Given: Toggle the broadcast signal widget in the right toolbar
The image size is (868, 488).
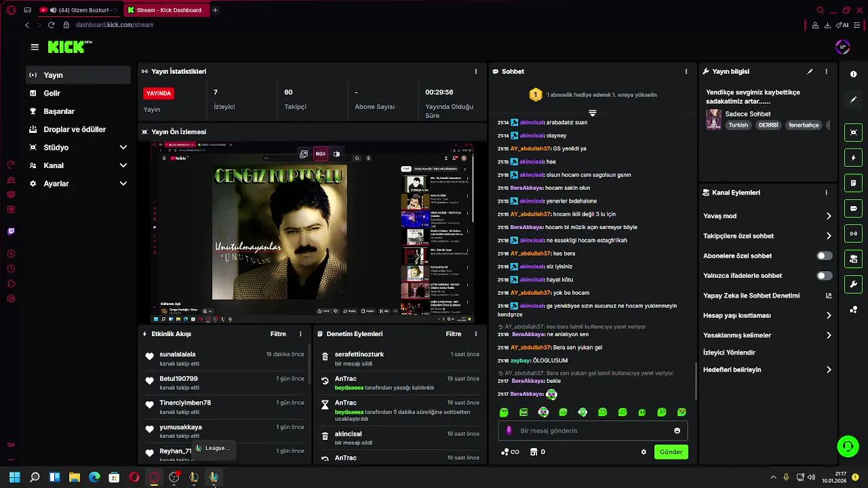Looking at the screenshot, I should [854, 234].
